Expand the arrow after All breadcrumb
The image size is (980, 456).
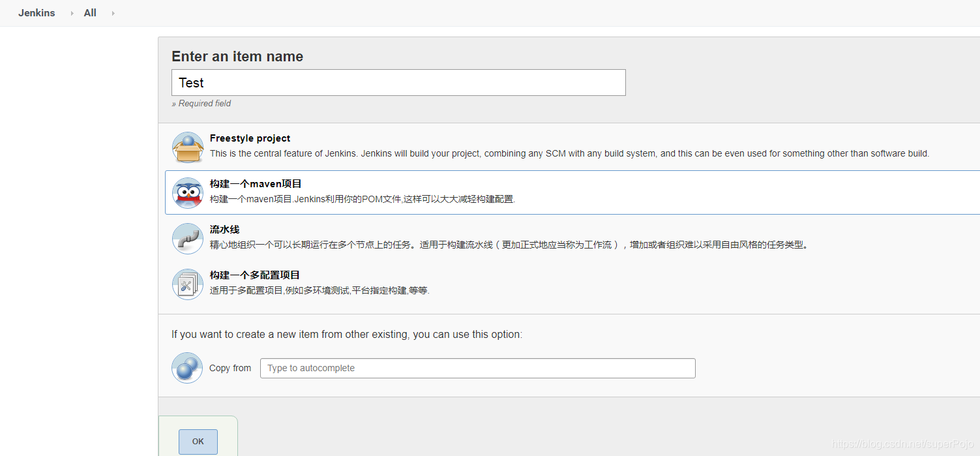coord(113,13)
